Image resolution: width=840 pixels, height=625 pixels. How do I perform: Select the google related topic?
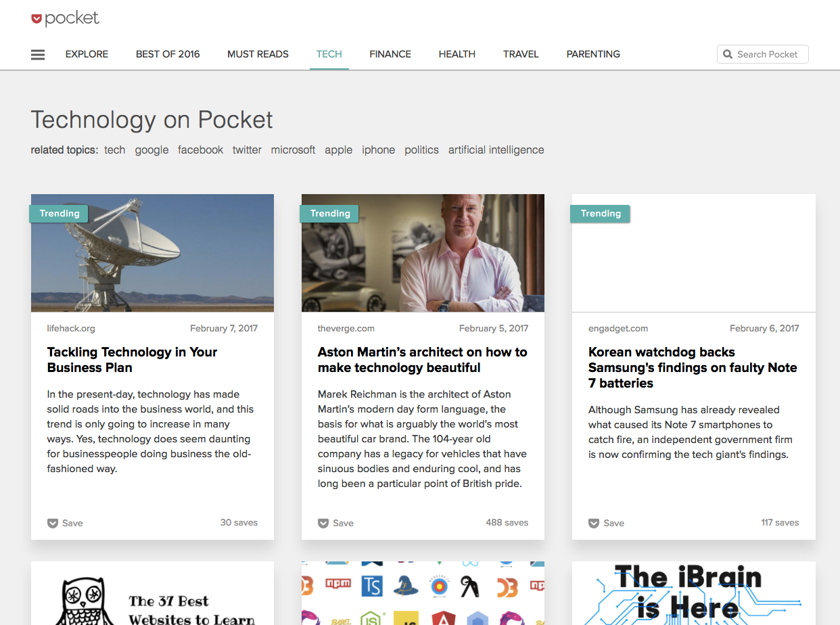click(151, 150)
